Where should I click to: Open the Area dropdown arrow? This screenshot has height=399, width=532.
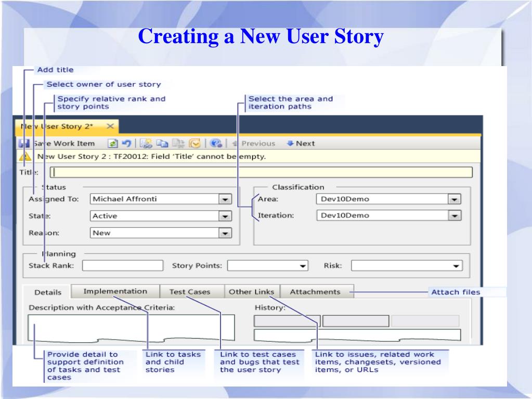[455, 199]
